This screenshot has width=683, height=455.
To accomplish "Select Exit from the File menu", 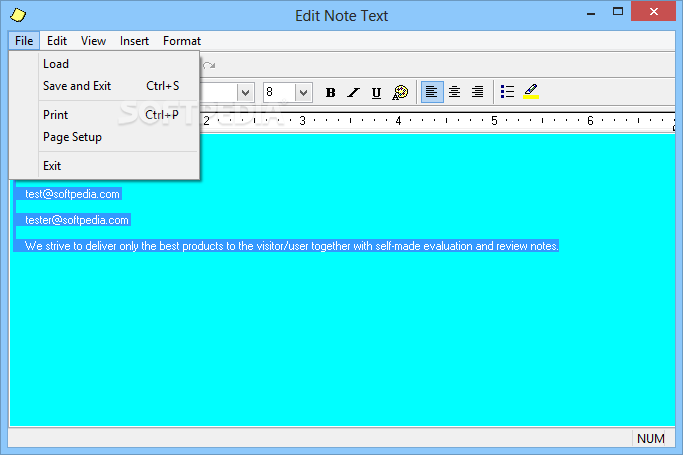I will (105, 166).
